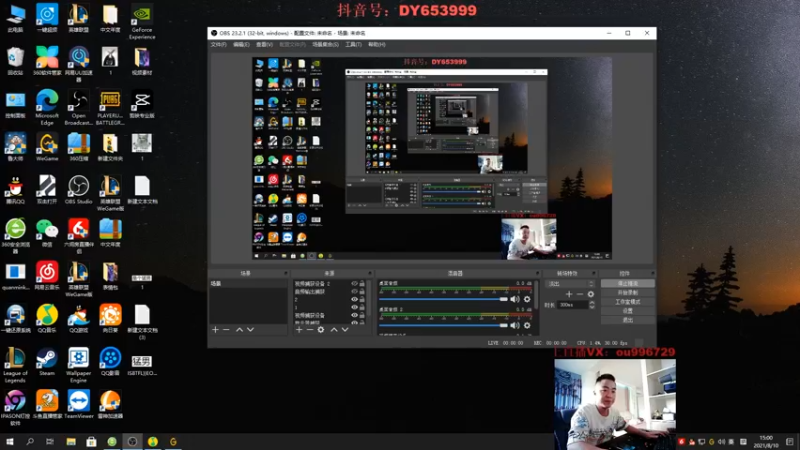Select the Steam desktop icon
This screenshot has width=800, height=450.
tap(47, 361)
